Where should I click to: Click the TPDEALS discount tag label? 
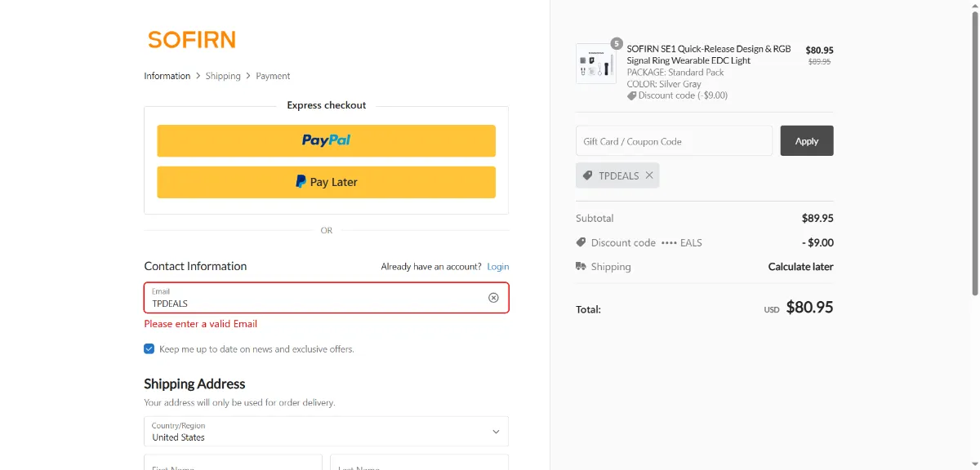click(619, 175)
